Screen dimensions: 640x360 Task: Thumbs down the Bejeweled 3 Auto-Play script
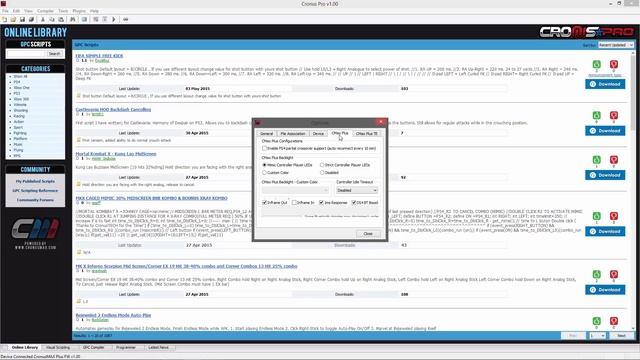coord(613,321)
